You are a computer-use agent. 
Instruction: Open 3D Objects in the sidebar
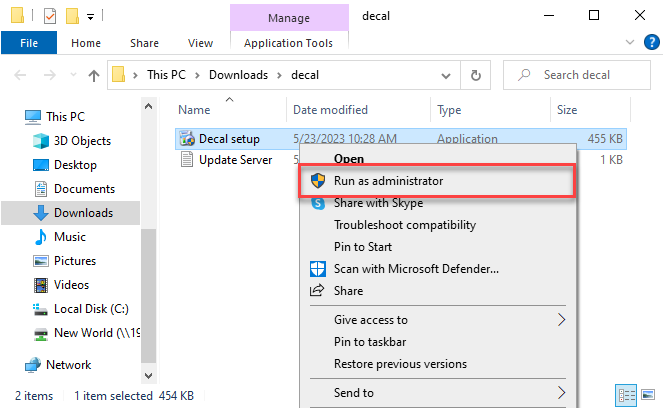pos(82,141)
